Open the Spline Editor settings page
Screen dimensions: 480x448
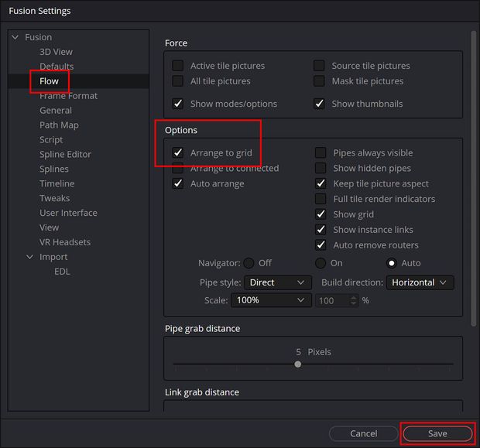65,154
